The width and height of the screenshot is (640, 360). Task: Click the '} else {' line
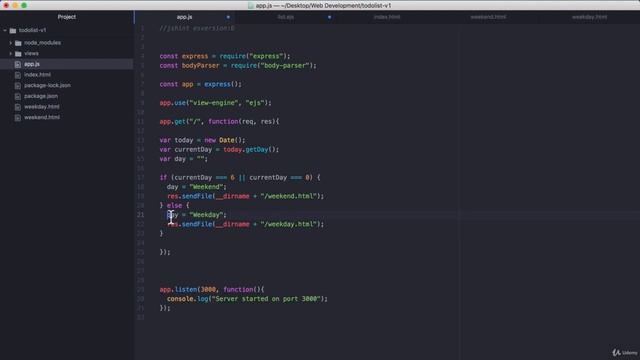(x=174, y=206)
